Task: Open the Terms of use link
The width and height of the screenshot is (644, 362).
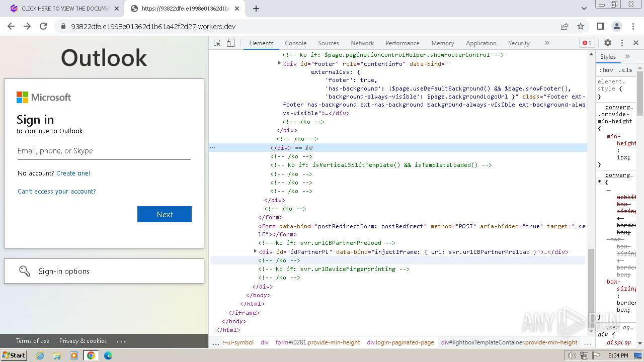Action: click(x=33, y=341)
